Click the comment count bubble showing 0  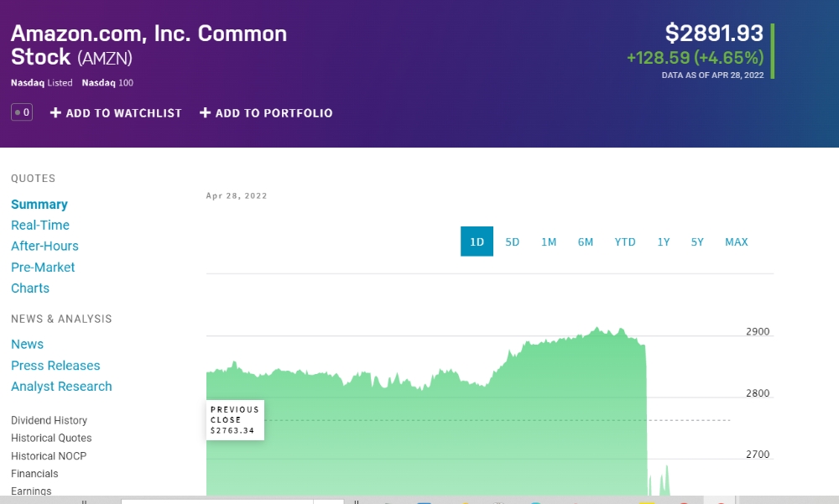[22, 112]
